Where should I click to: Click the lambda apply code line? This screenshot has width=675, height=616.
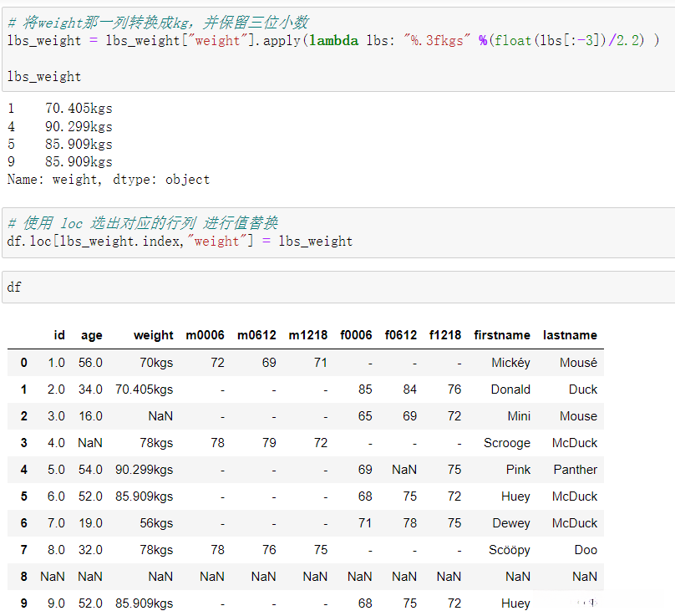332,41
